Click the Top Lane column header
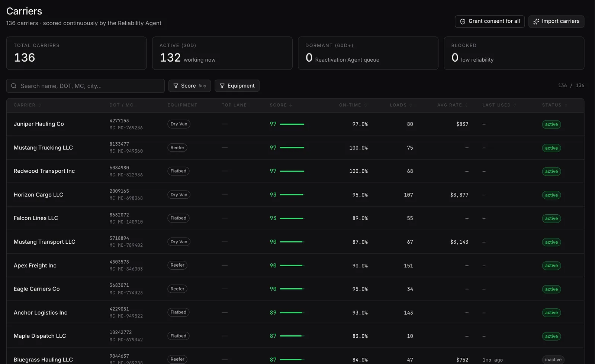 (x=234, y=105)
